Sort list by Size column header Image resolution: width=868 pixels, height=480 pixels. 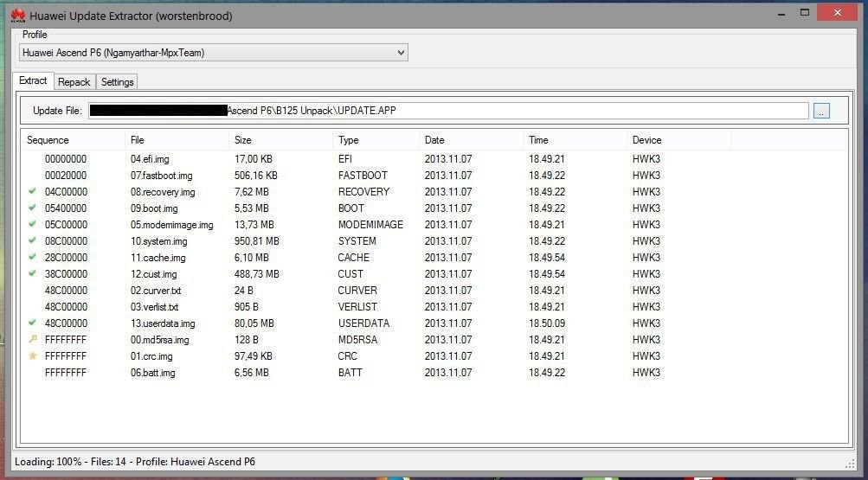(280, 140)
